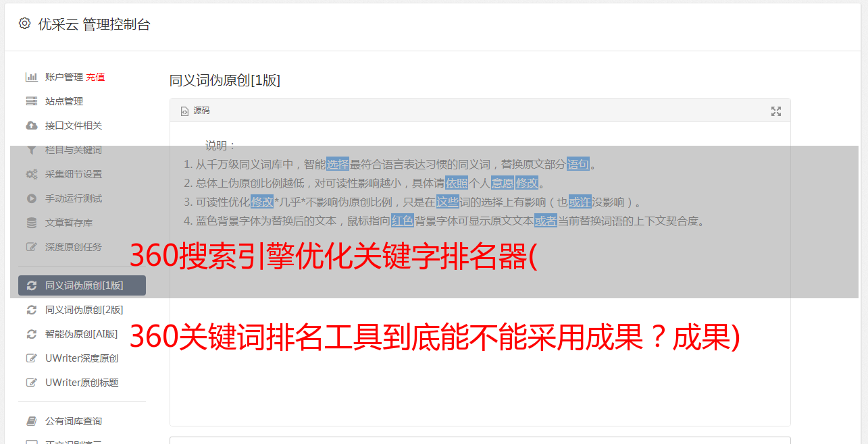Image resolution: width=868 pixels, height=444 pixels.
Task: Open 接口文件相关 cloud upload icon
Action: 31,126
